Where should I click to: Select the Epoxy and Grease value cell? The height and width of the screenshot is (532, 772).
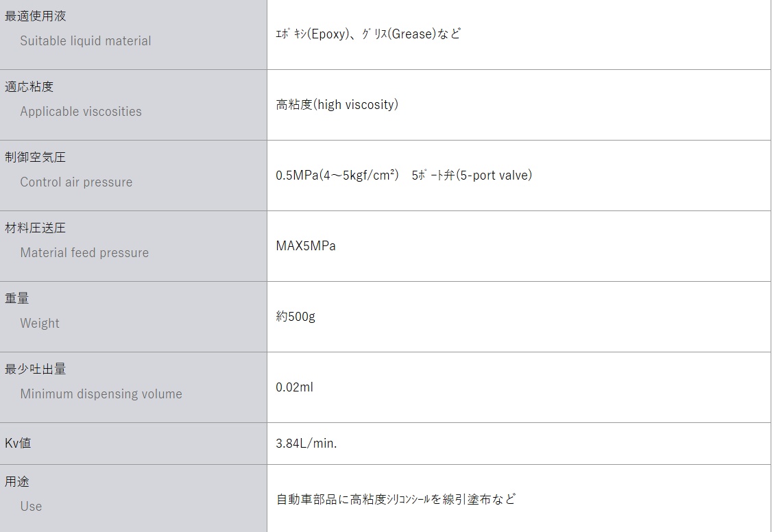[x=368, y=34]
